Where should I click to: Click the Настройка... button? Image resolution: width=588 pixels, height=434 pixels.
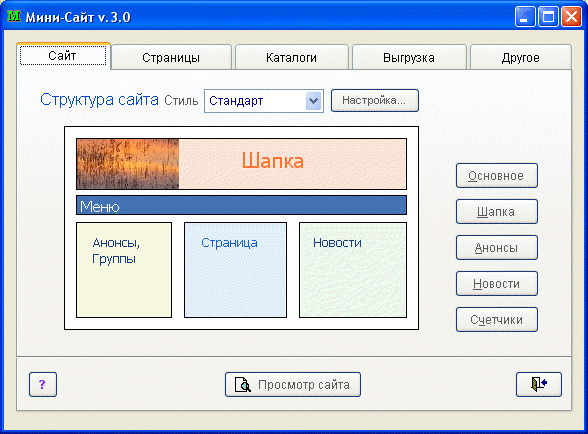point(374,100)
